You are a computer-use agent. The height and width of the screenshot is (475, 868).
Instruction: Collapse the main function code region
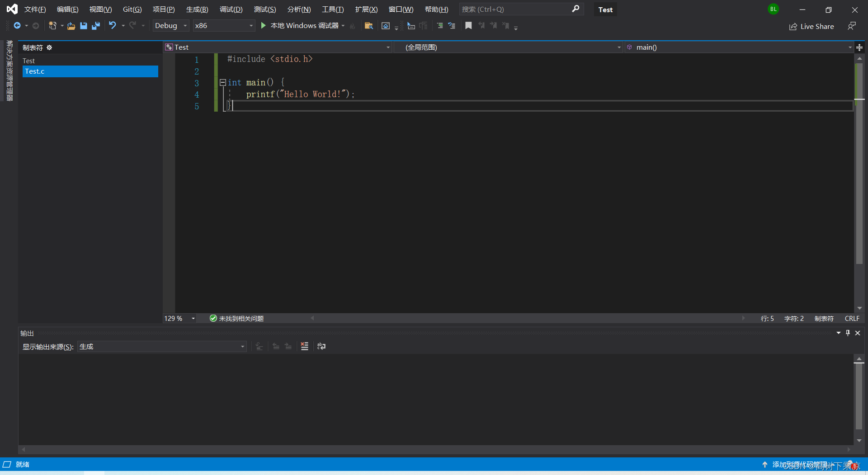click(x=222, y=82)
